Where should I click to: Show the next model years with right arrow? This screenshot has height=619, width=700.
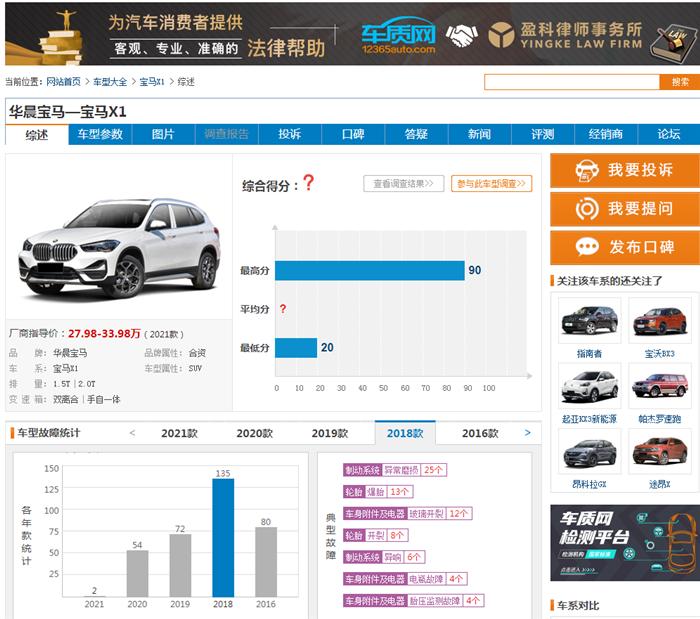[x=528, y=432]
